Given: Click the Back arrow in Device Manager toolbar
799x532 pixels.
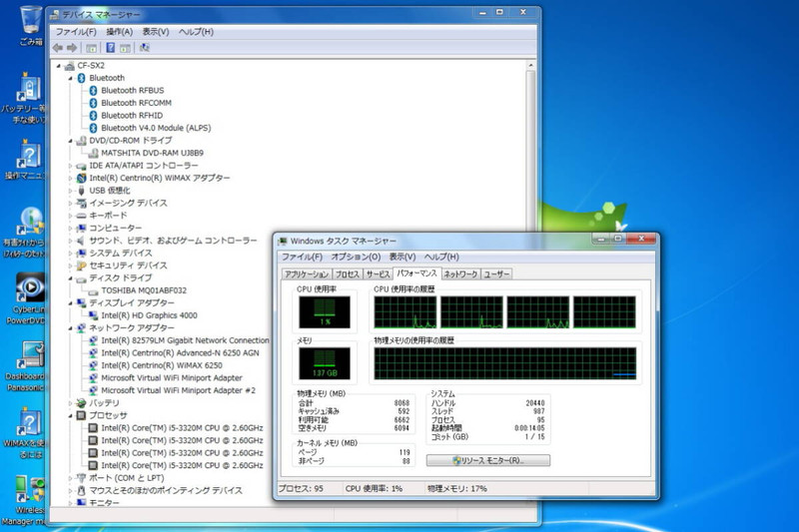Looking at the screenshot, I should point(58,48).
